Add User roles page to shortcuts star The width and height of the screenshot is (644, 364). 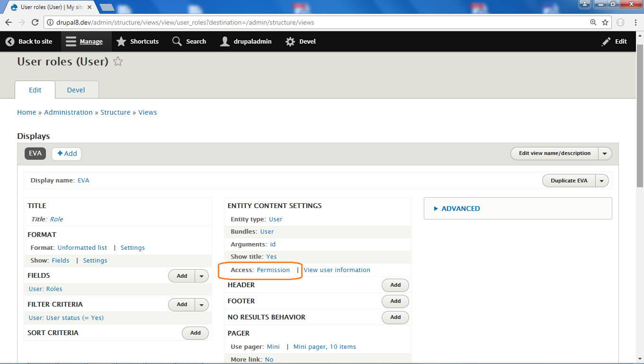[x=118, y=62]
